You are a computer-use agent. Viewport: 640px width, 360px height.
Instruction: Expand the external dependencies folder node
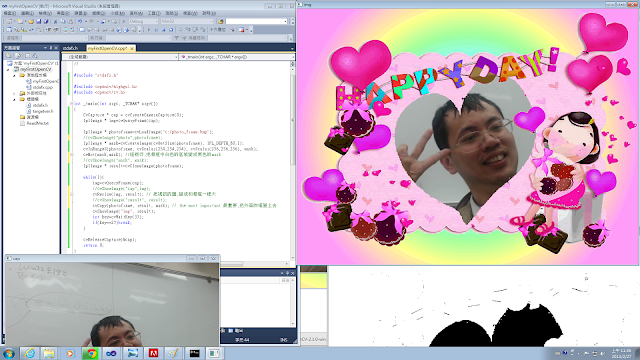(x=14, y=93)
